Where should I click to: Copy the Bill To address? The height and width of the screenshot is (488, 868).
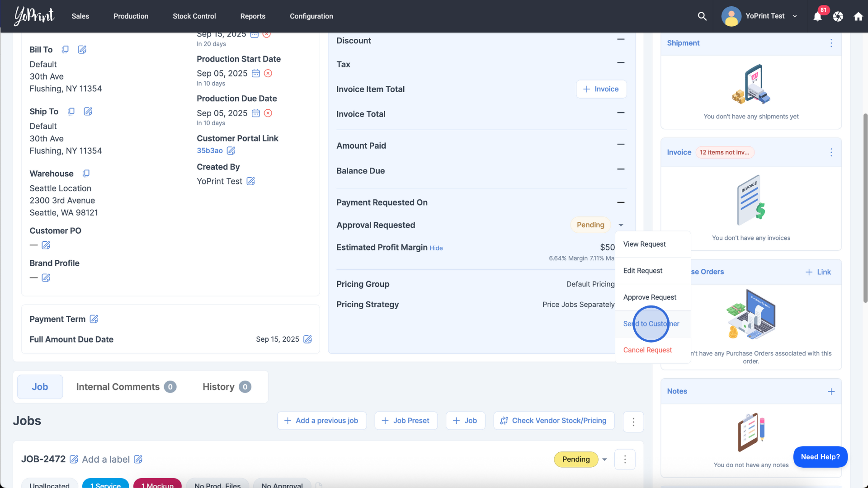pos(65,49)
